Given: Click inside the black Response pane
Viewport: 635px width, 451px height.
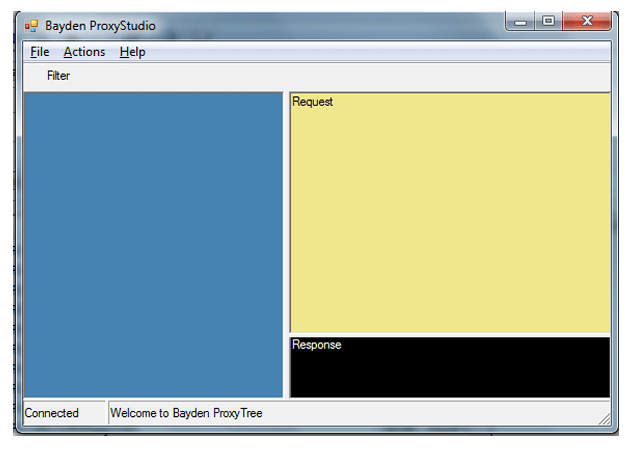Looking at the screenshot, I should click(x=450, y=367).
